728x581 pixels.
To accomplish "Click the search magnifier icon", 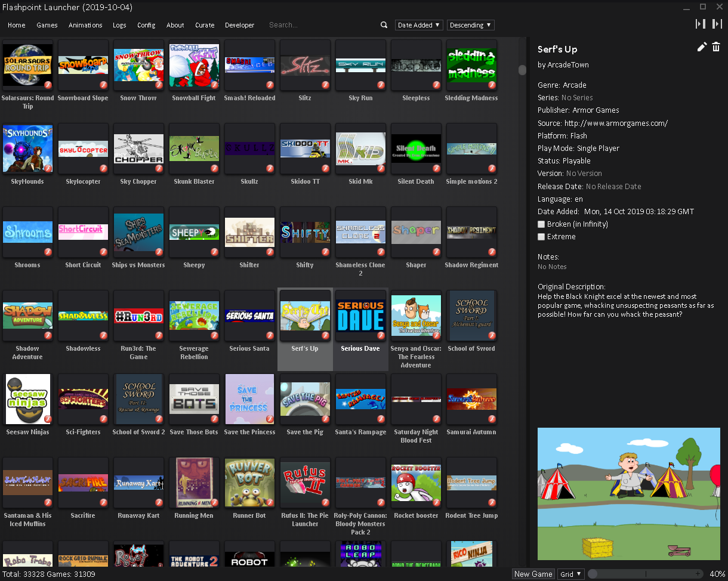I will pos(384,25).
